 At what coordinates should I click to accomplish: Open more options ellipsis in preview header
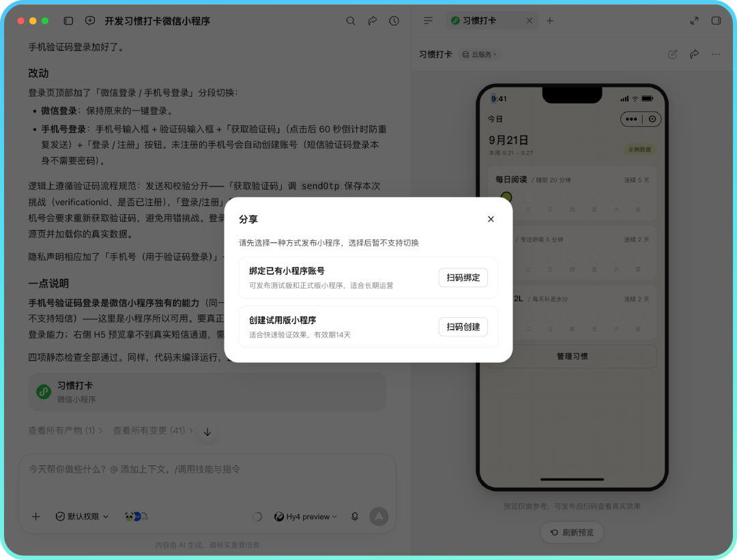pyautogui.click(x=716, y=55)
